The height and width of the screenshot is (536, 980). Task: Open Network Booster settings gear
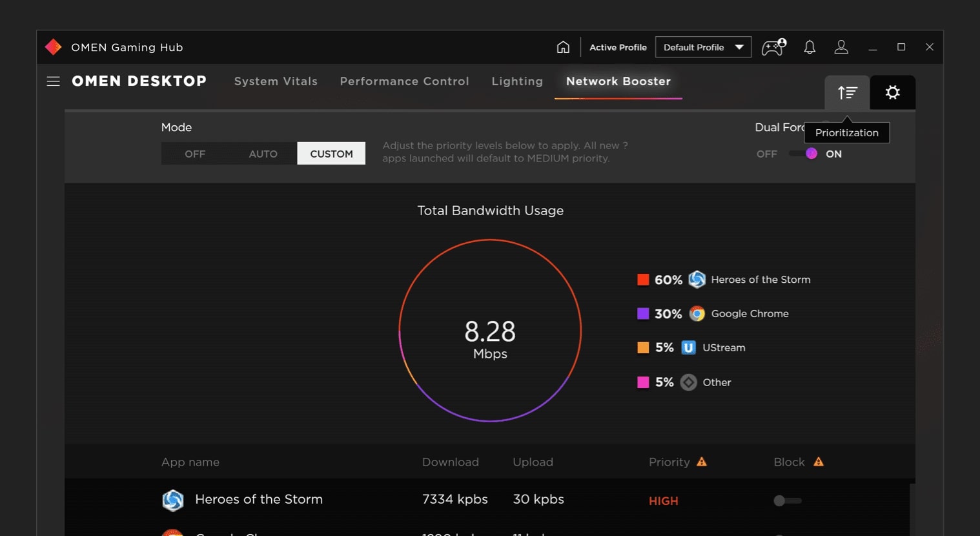(x=892, y=92)
